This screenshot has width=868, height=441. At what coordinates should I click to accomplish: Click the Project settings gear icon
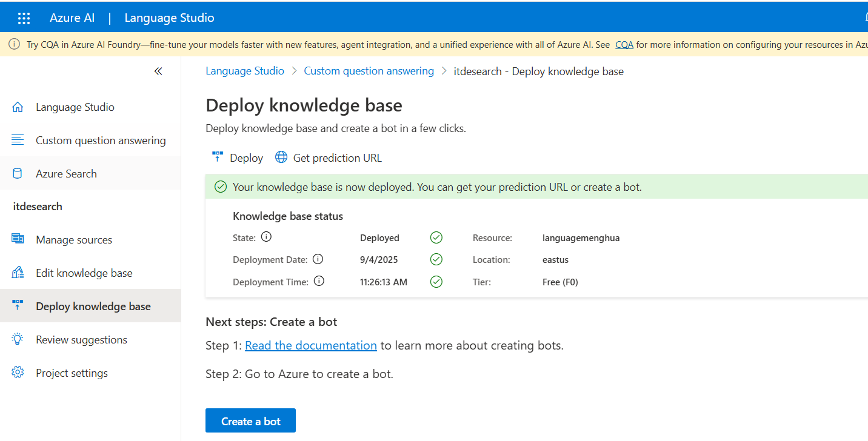coord(18,373)
